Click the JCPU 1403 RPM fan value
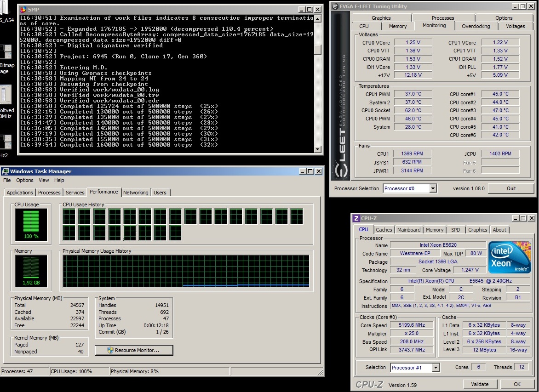 pos(500,153)
